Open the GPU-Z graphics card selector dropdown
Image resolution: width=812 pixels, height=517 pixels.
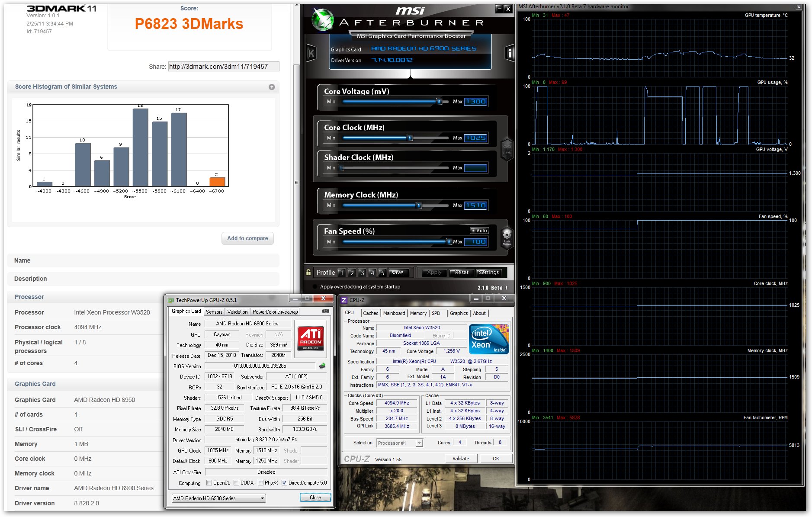(218, 498)
